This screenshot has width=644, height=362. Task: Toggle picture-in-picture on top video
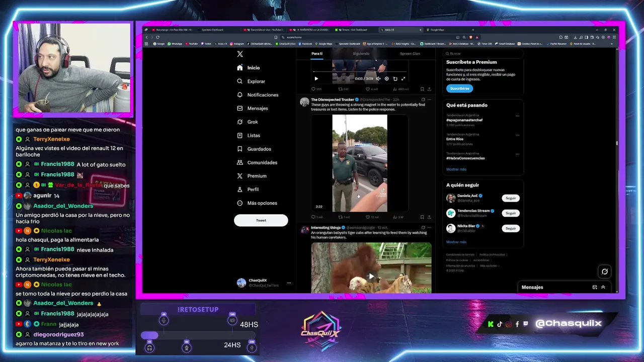click(x=395, y=78)
